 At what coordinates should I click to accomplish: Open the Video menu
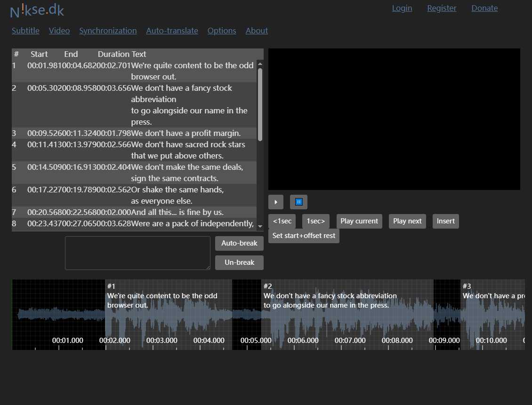(59, 31)
